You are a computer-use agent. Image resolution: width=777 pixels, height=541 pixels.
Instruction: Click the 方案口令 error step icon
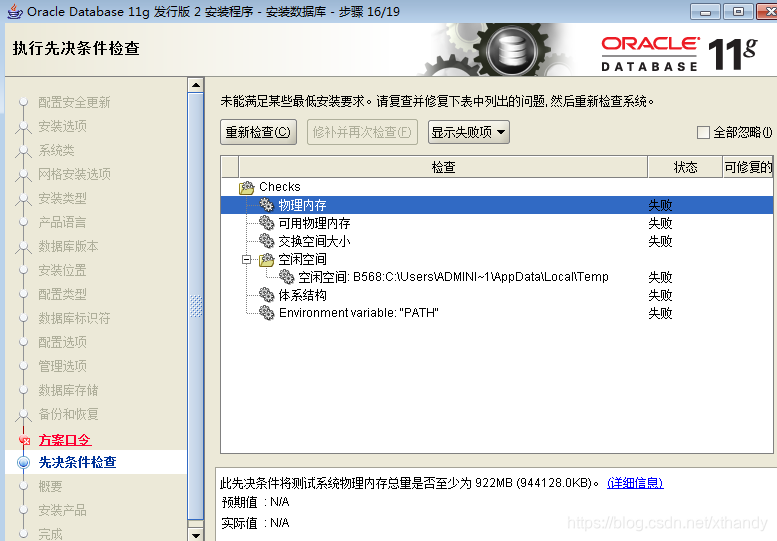(24, 440)
